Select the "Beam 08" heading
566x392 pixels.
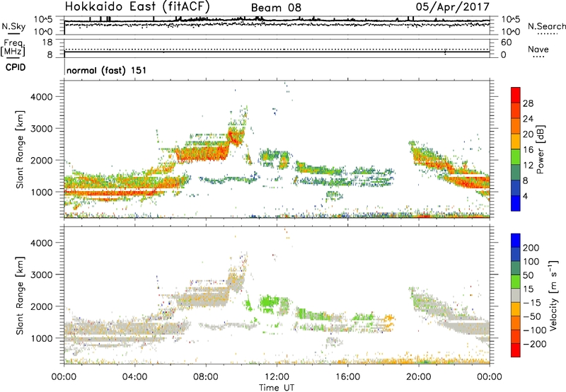tap(276, 8)
